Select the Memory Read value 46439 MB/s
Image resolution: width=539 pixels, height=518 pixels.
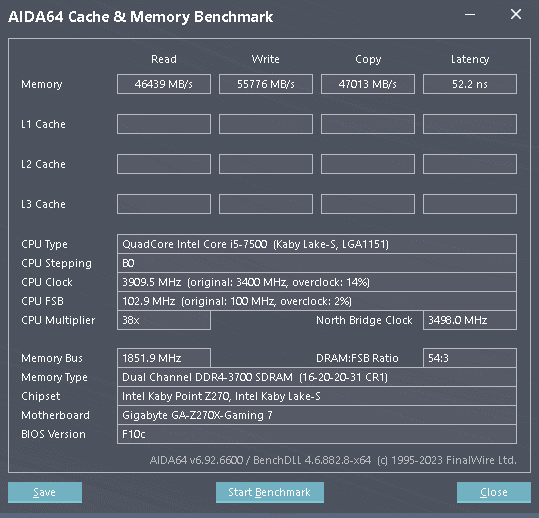point(164,84)
